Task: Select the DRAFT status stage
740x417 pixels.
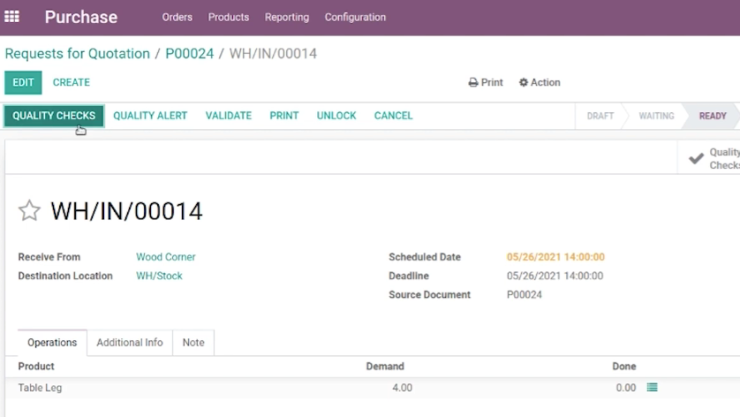Action: coord(600,116)
